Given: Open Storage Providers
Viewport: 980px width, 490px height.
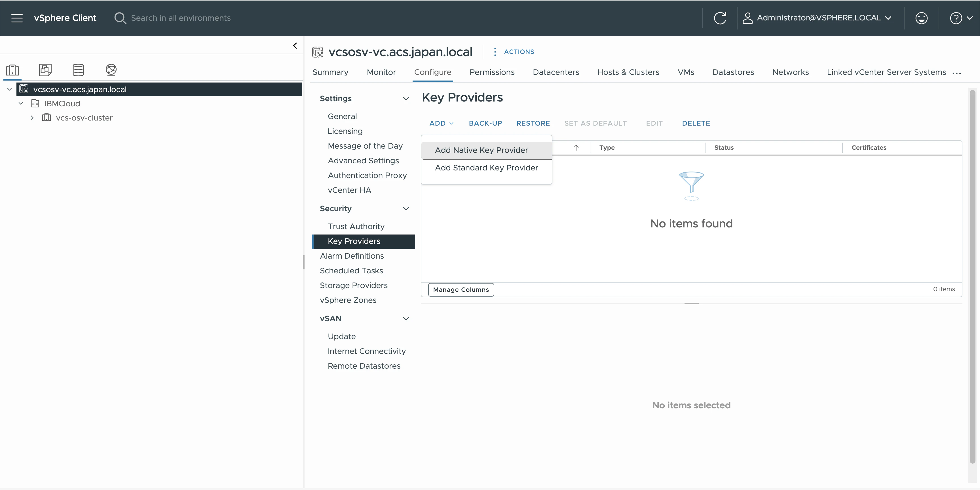Looking at the screenshot, I should 354,286.
